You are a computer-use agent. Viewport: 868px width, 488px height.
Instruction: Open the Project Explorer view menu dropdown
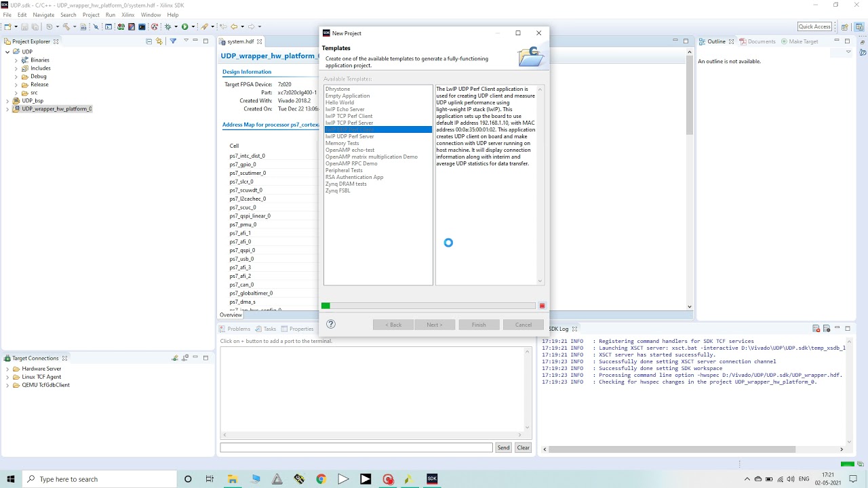[186, 41]
